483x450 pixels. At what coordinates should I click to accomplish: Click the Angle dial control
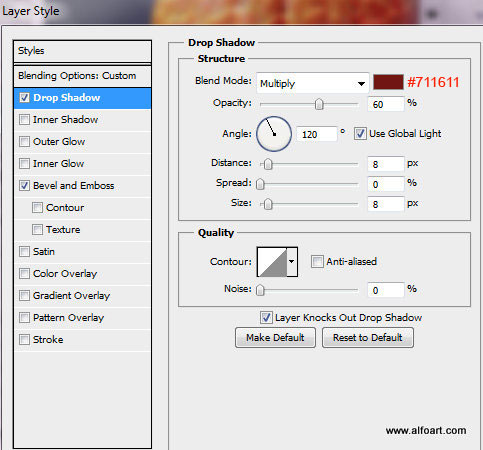point(274,134)
